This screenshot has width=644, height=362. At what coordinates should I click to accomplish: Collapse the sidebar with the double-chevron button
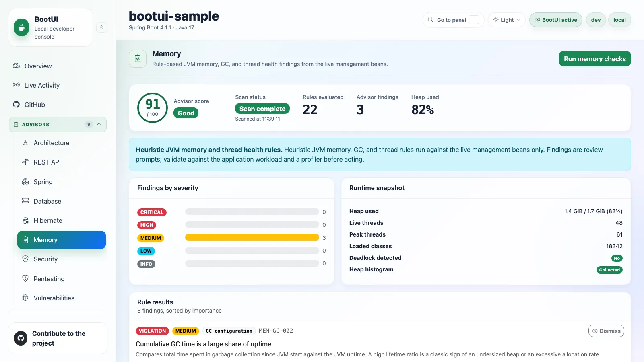coord(102,27)
